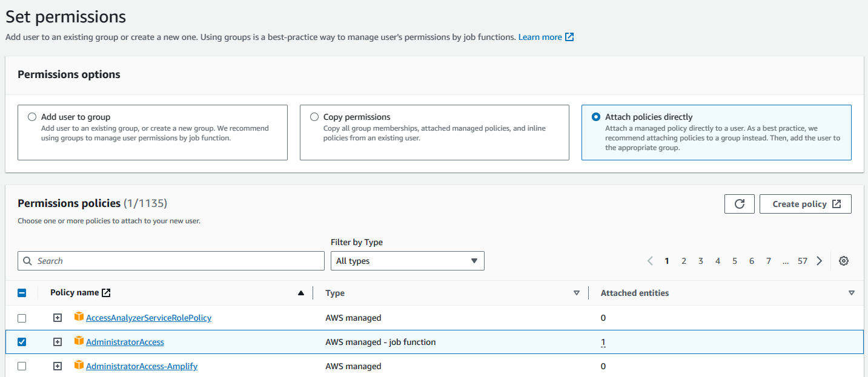Click the Policy name ascending sort arrow
Image resolution: width=868 pixels, height=377 pixels.
coord(301,293)
